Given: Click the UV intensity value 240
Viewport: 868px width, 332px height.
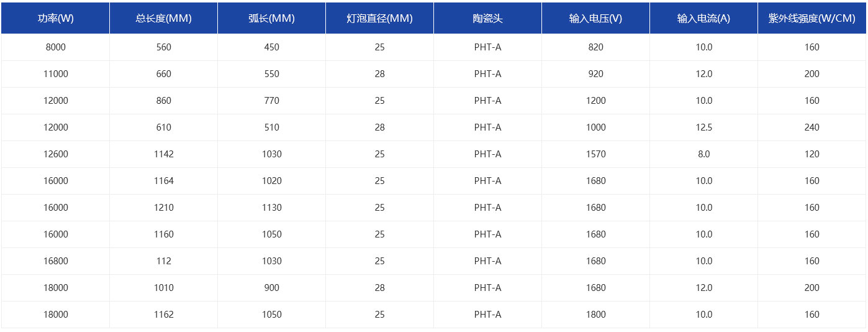Looking at the screenshot, I should pyautogui.click(x=811, y=127).
